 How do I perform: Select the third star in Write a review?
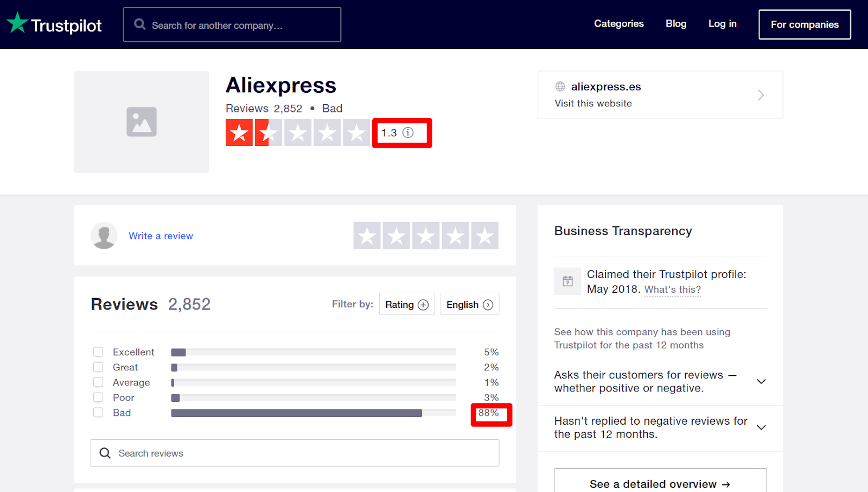[x=426, y=236]
